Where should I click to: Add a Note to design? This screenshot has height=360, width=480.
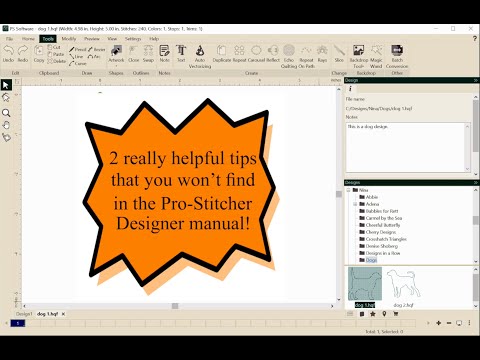coord(164,54)
